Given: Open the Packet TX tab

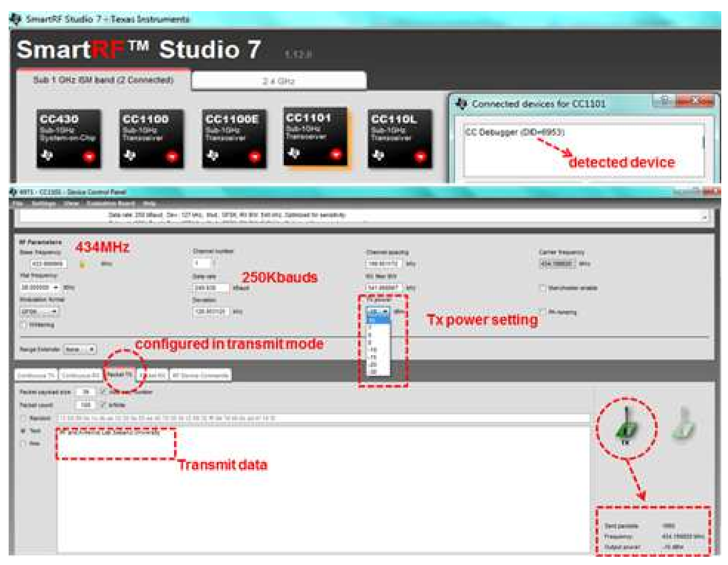Looking at the screenshot, I should 120,374.
